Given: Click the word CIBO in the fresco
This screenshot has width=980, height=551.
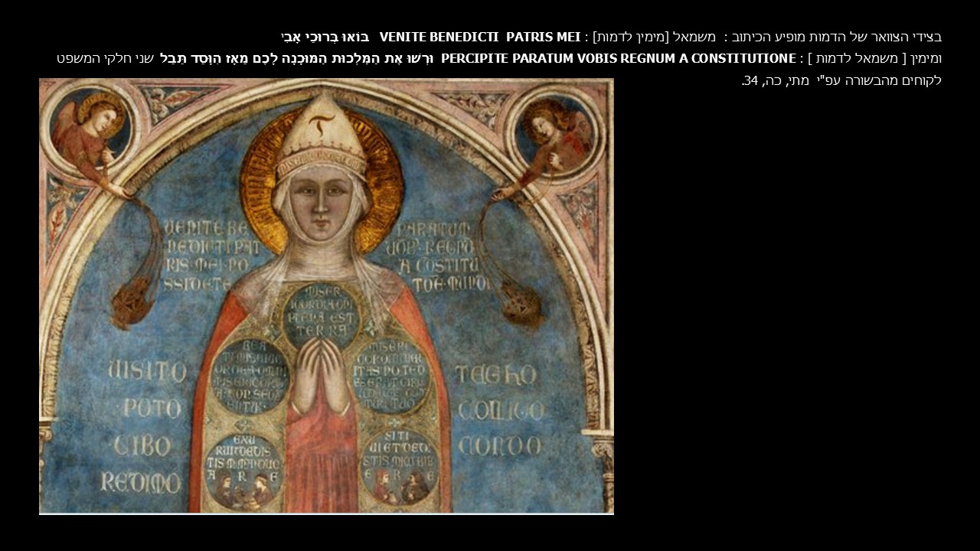Looking at the screenshot, I should click(143, 446).
